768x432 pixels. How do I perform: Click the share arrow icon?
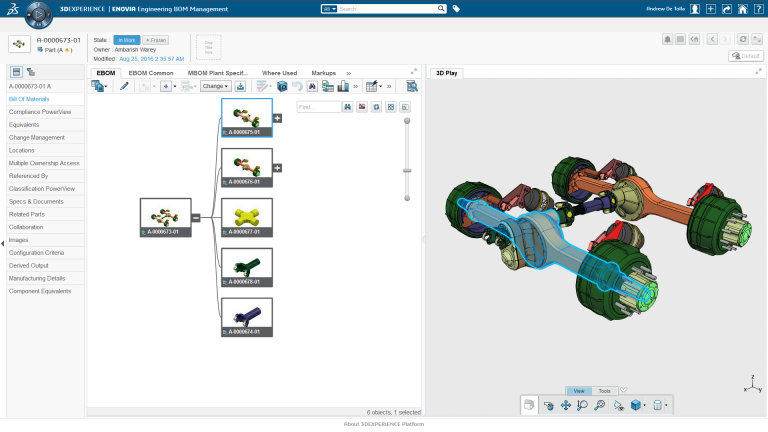(x=726, y=8)
